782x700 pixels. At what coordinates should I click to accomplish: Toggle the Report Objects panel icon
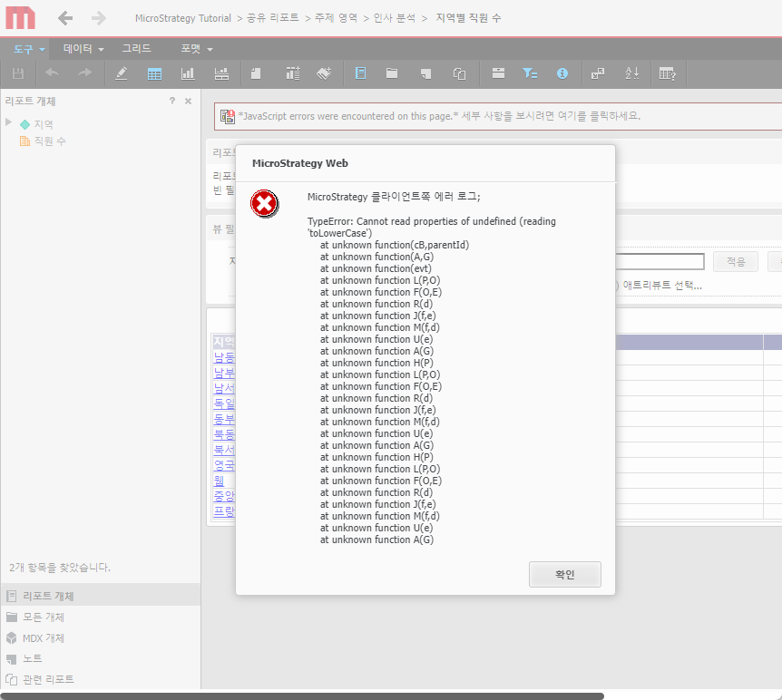click(360, 73)
